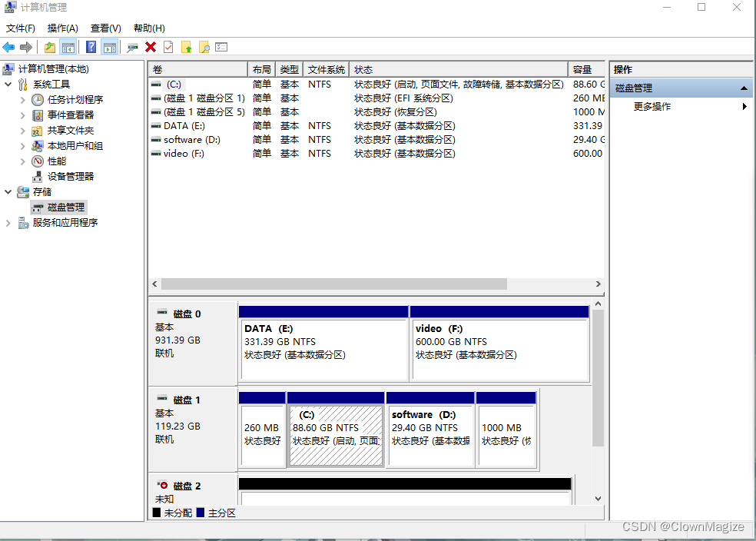Collapse the 磁盘管理 actions section arrow
The image size is (756, 541).
744,88
